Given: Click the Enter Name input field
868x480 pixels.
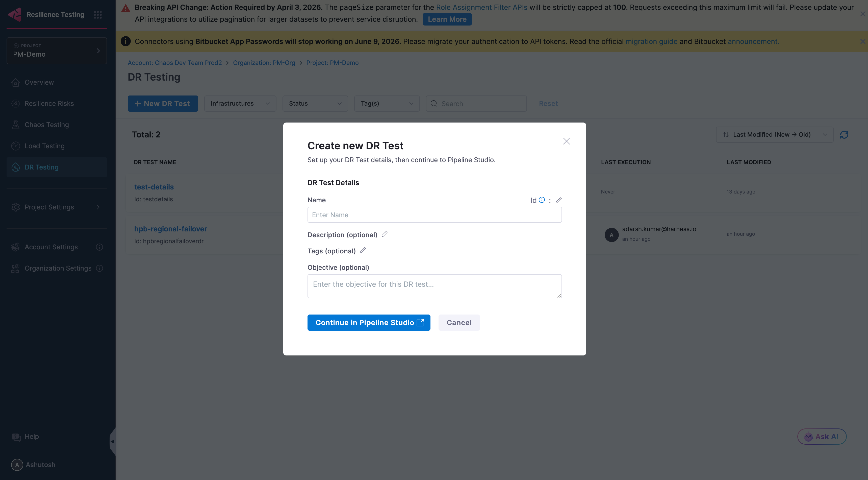Looking at the screenshot, I should pos(434,215).
